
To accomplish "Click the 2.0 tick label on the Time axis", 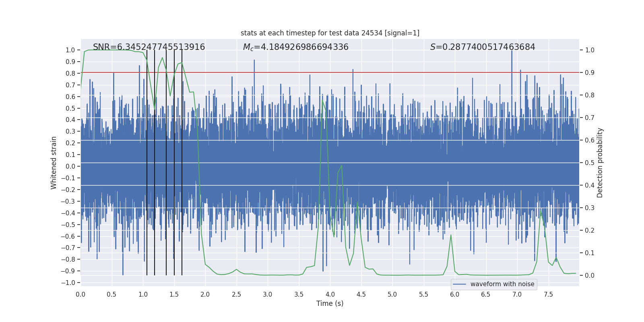I will coord(205,294).
